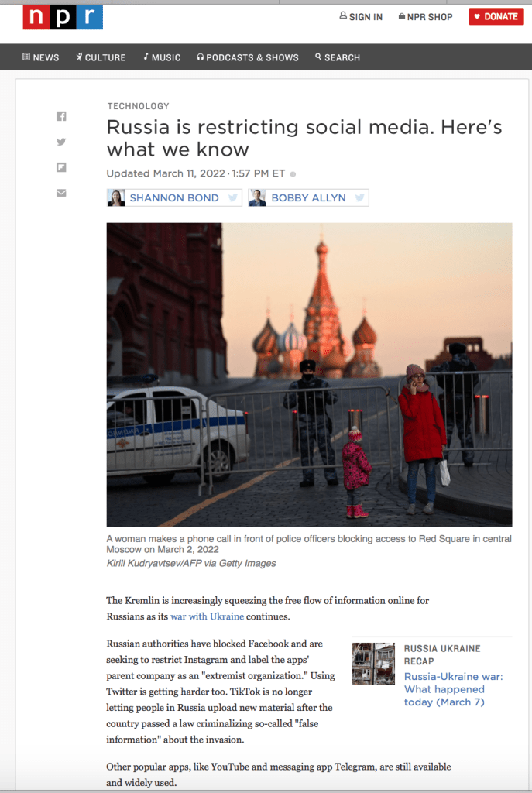The image size is (532, 793).
Task: Share article via email envelope icon
Action: click(61, 193)
